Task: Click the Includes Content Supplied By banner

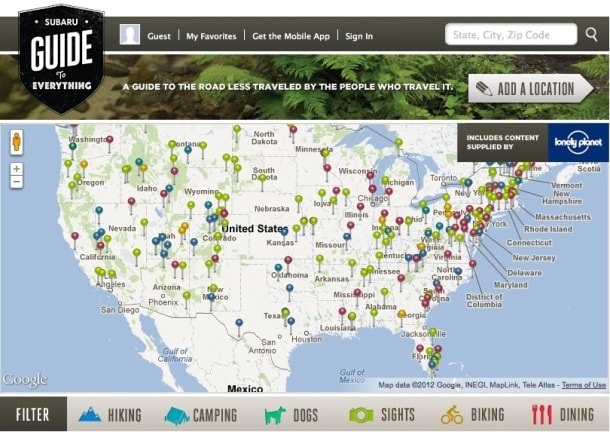Action: pyautogui.click(x=503, y=142)
